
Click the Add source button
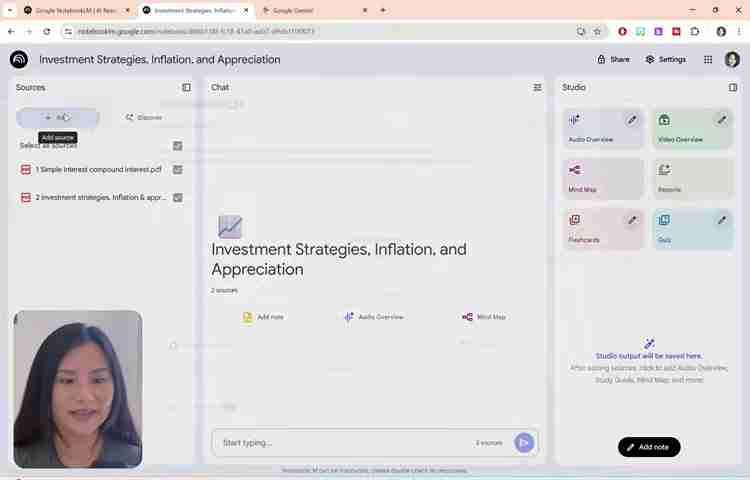[x=57, y=118]
